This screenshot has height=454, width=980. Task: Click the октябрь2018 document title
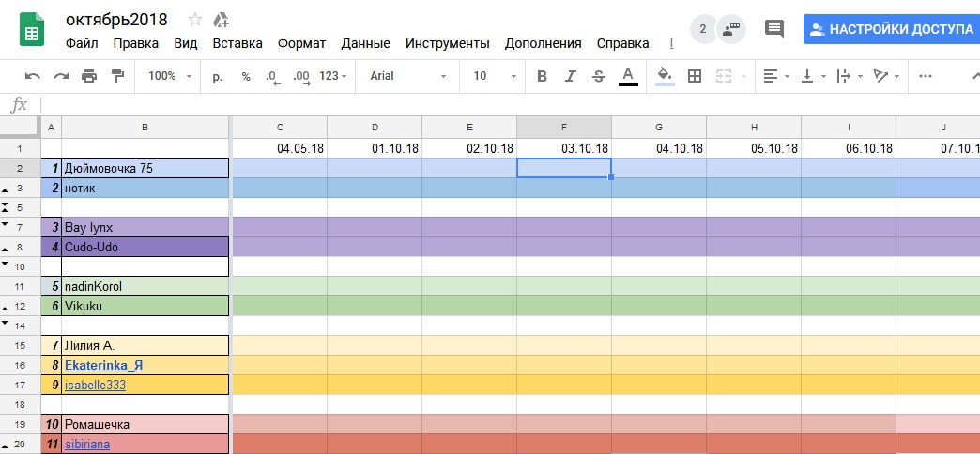click(x=116, y=20)
